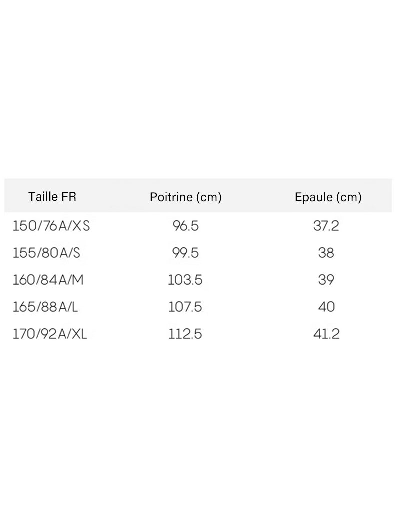Viewport: 400px width, 532px height.
Task: Select the 150/76A/XS size row label
Action: pos(51,226)
